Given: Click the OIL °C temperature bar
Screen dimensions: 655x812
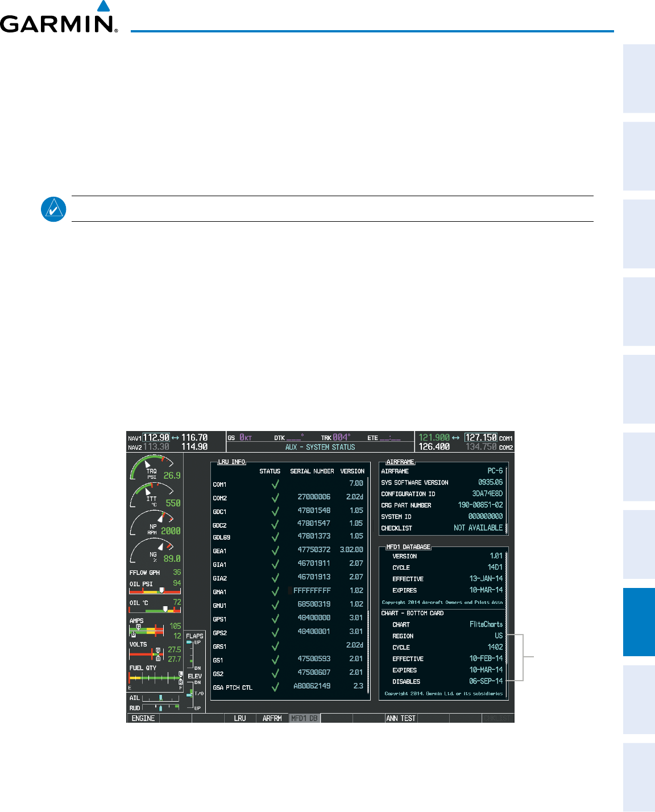Looking at the screenshot, I should tap(155, 610).
